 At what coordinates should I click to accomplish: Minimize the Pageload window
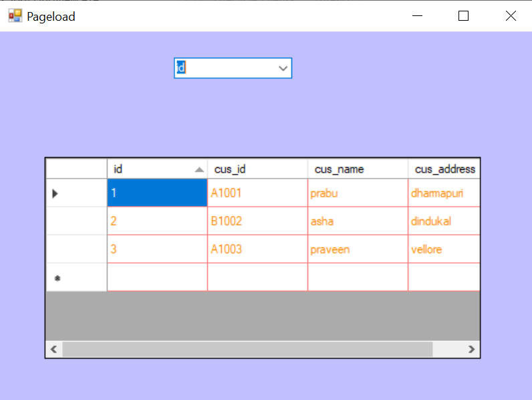click(x=418, y=16)
